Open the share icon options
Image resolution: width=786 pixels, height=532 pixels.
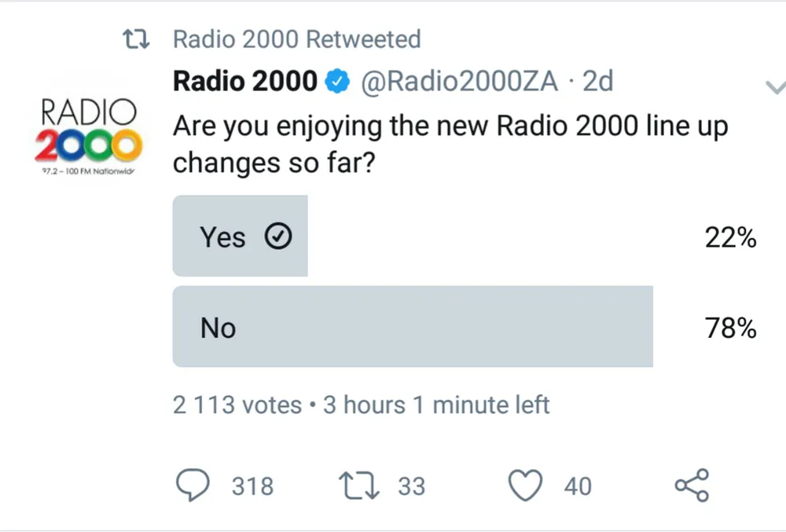692,485
